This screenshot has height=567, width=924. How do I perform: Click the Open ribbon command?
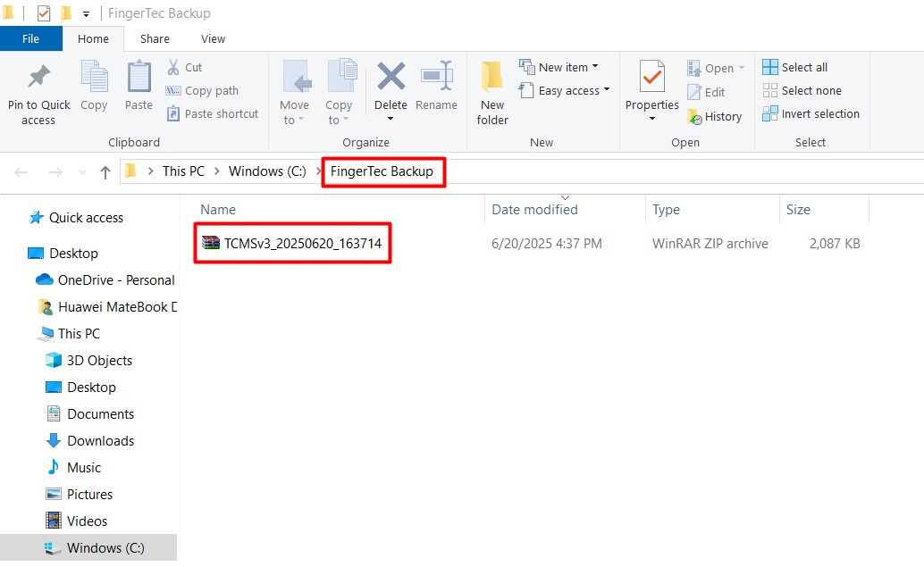pos(710,68)
